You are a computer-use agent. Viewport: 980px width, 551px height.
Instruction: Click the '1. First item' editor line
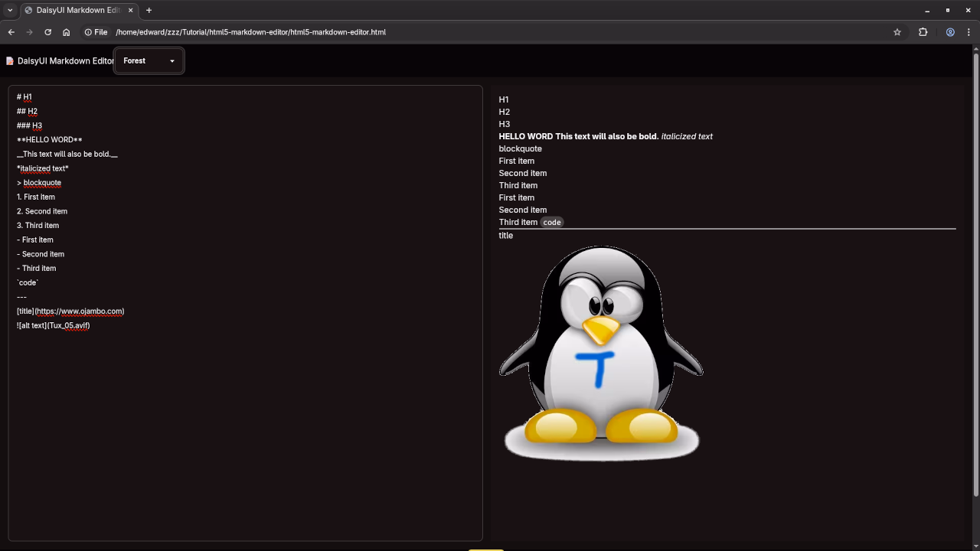[x=36, y=197]
